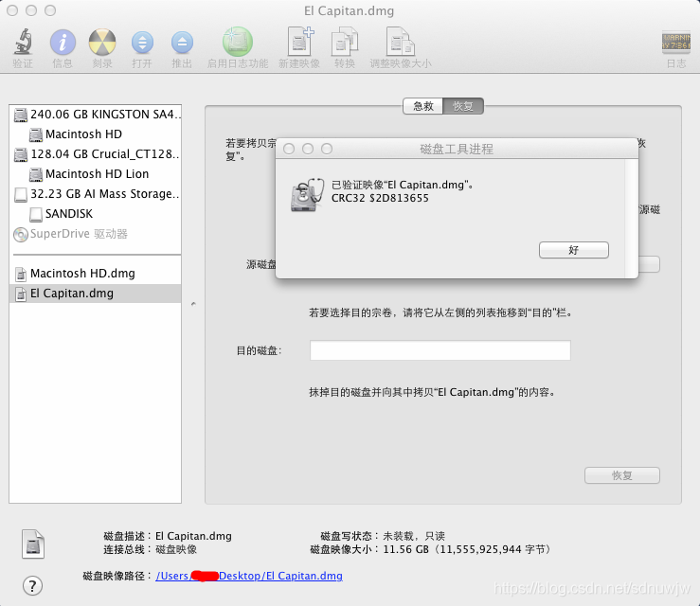Click the 恢复 button at the panel's bottom right

coord(622,475)
